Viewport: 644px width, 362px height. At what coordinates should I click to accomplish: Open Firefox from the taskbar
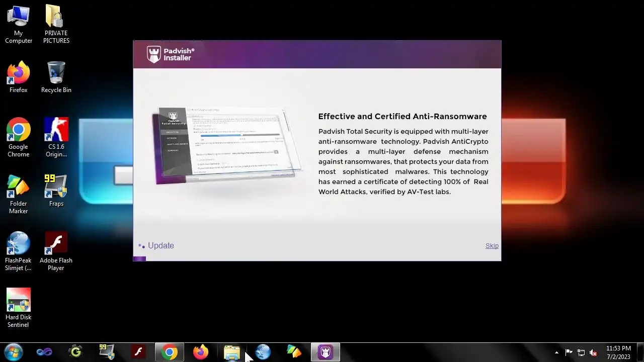click(201, 352)
